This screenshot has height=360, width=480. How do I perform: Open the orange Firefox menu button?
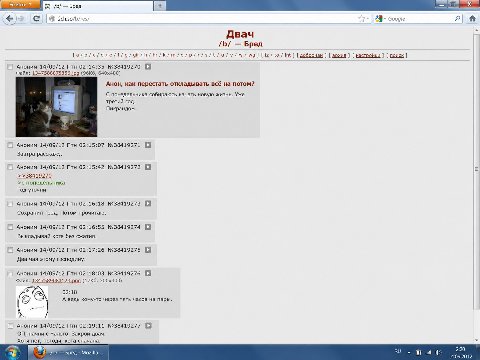coord(20,5)
